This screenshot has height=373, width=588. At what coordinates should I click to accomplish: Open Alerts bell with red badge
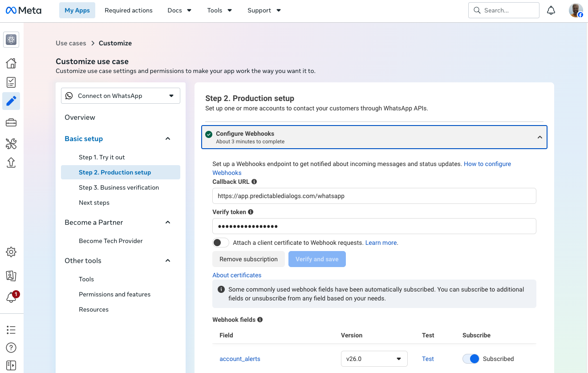[x=11, y=297]
